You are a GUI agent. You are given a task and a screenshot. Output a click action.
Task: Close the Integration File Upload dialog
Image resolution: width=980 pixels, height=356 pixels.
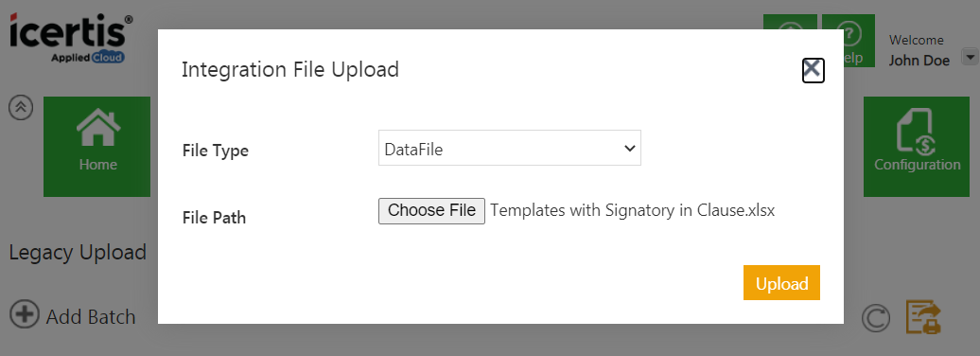(814, 70)
